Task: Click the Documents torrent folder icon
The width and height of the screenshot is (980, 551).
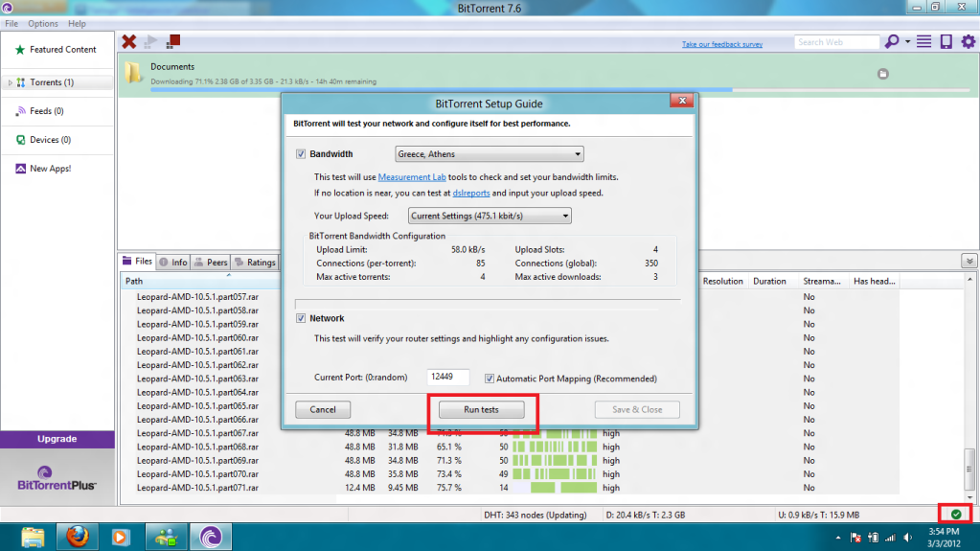Action: click(x=132, y=73)
